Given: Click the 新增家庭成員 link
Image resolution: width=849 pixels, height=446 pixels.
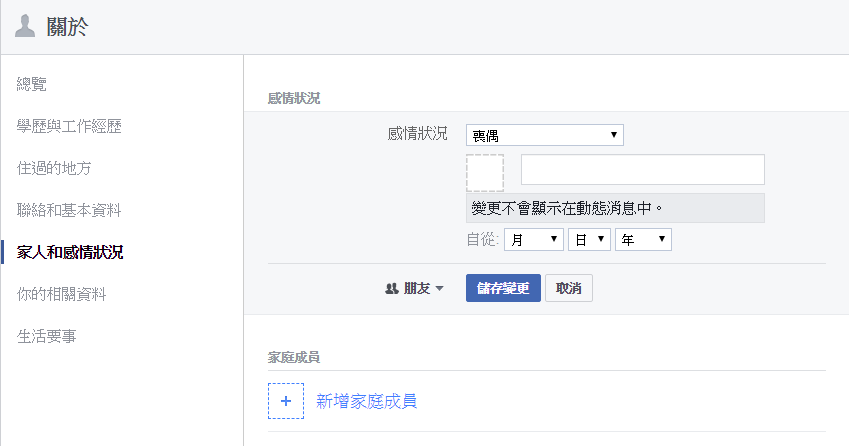Looking at the screenshot, I should pyautogui.click(x=366, y=401).
